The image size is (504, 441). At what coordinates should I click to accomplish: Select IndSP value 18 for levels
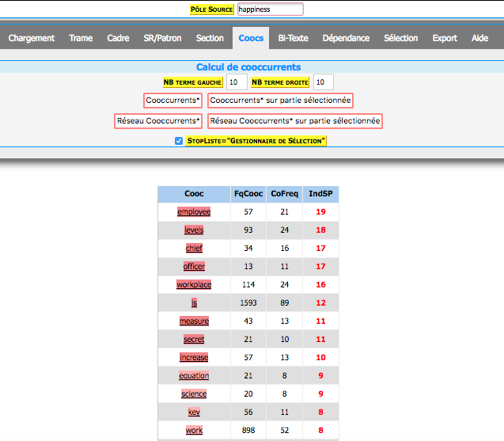tap(320, 230)
